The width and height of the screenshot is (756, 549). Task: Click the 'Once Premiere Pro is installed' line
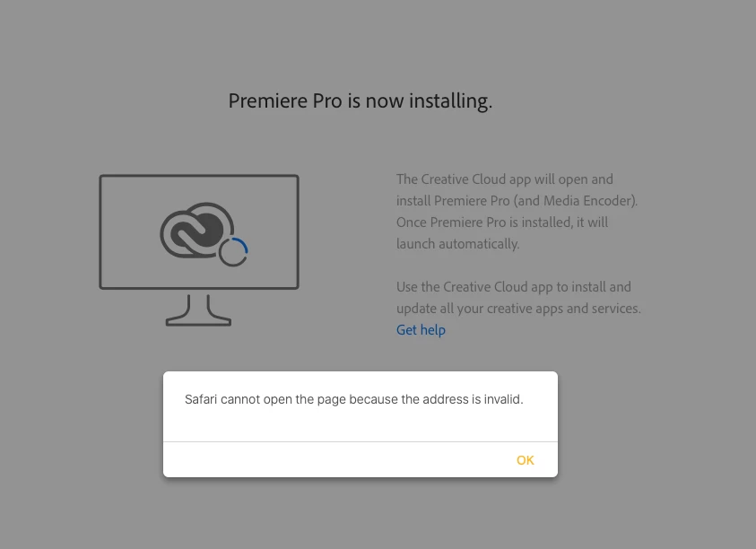(x=502, y=222)
